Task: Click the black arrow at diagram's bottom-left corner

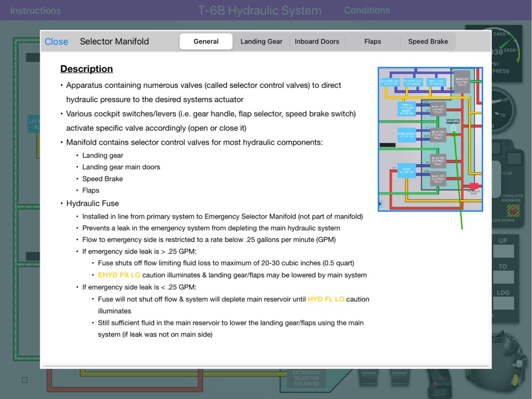Action: point(380,204)
